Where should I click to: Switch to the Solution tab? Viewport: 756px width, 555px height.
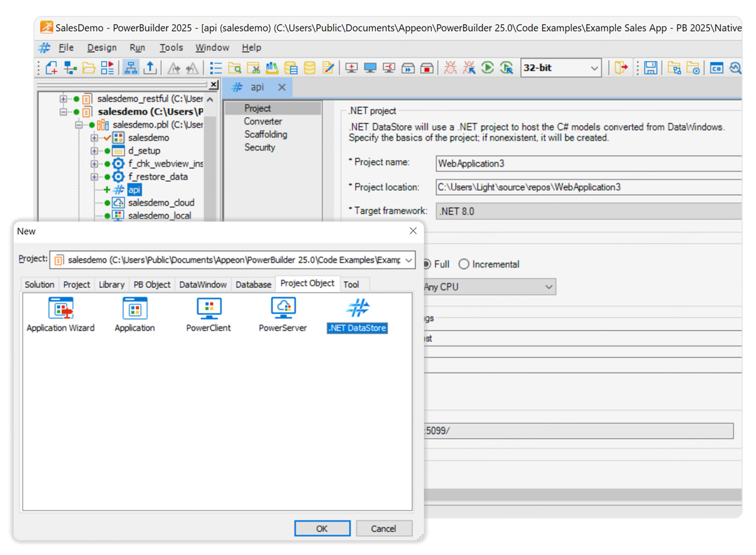pos(39,285)
